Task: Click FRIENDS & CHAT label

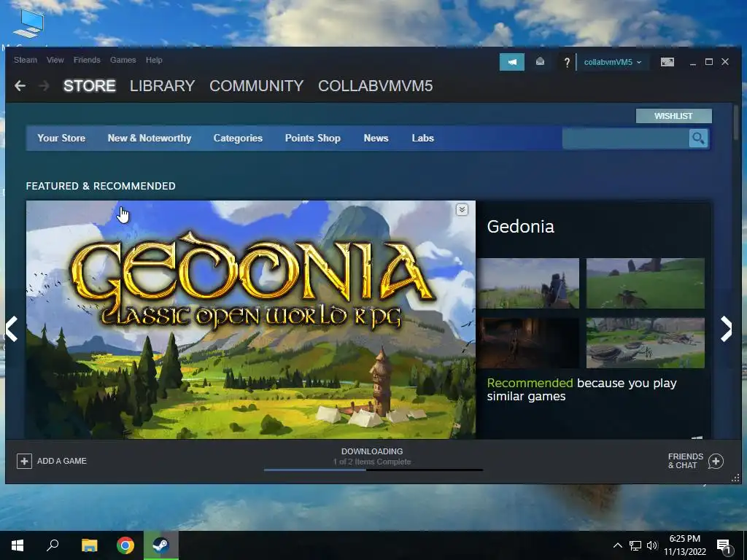Action: pyautogui.click(x=686, y=461)
